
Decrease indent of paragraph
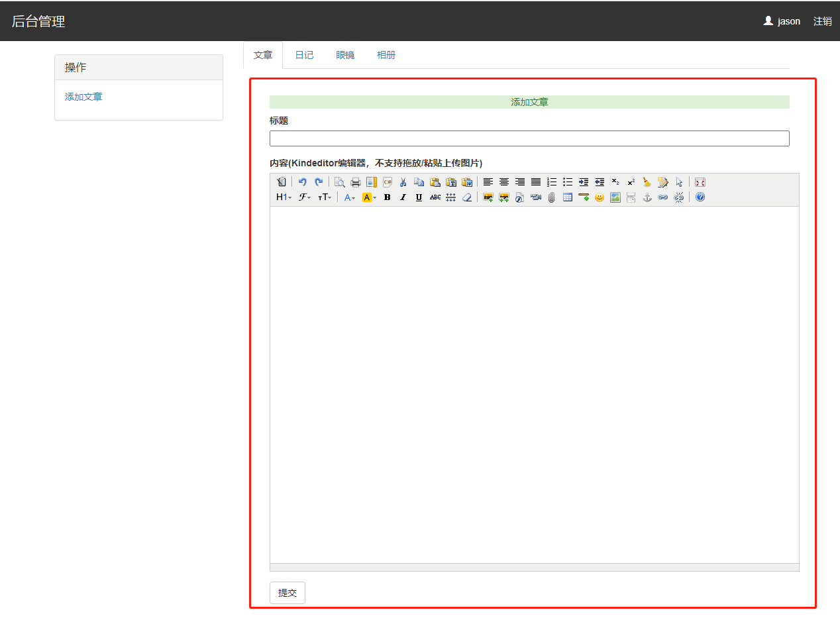coord(600,182)
